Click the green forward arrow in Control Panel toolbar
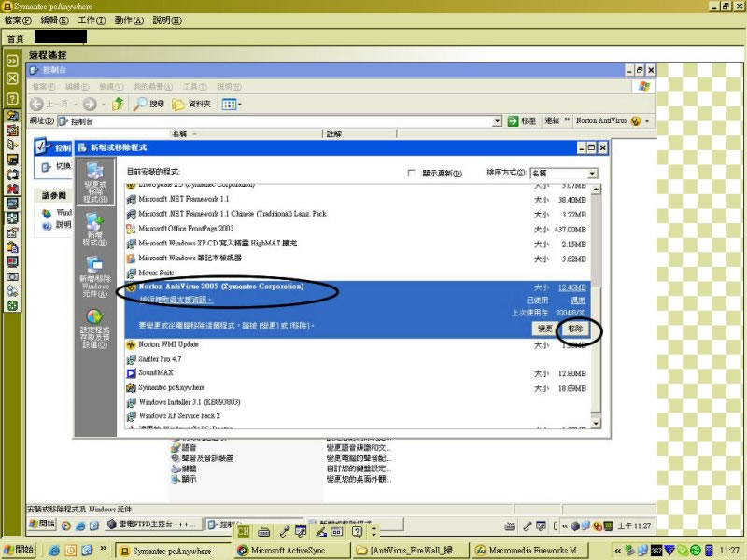Image resolution: width=747 pixels, height=560 pixels. [90, 104]
